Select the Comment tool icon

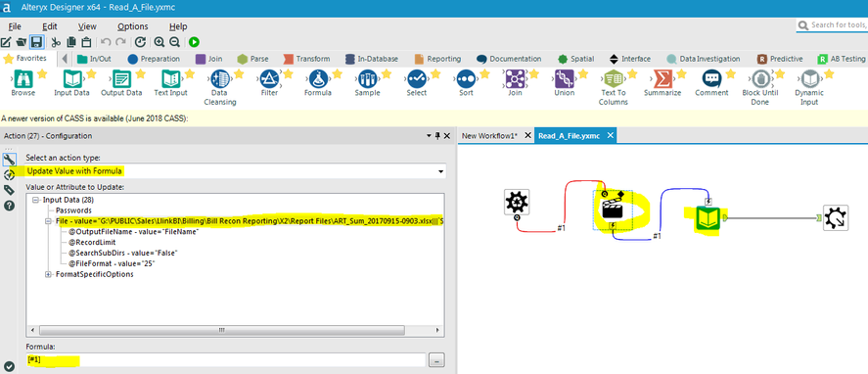pyautogui.click(x=711, y=78)
